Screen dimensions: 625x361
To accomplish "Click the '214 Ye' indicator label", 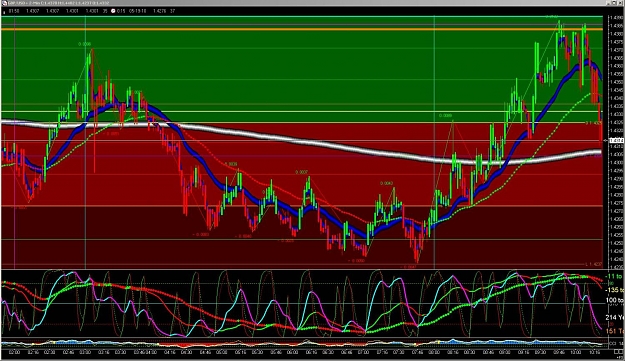I will coord(615,317).
